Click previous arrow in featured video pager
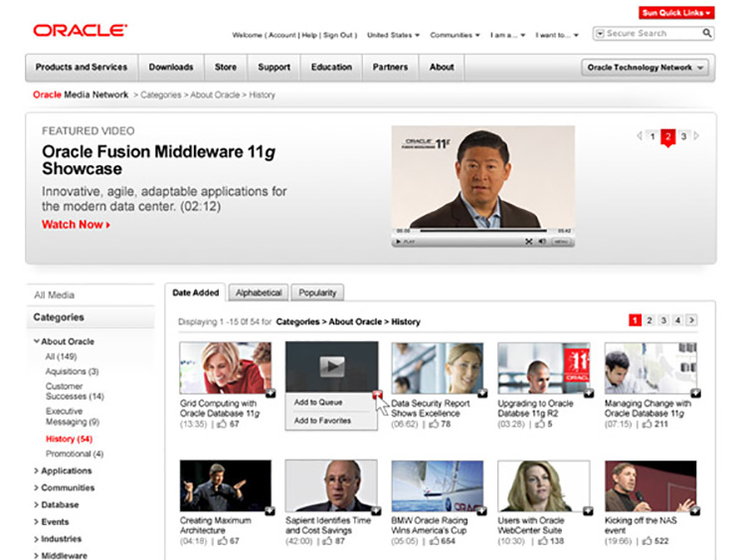The height and width of the screenshot is (560, 746). pos(639,136)
